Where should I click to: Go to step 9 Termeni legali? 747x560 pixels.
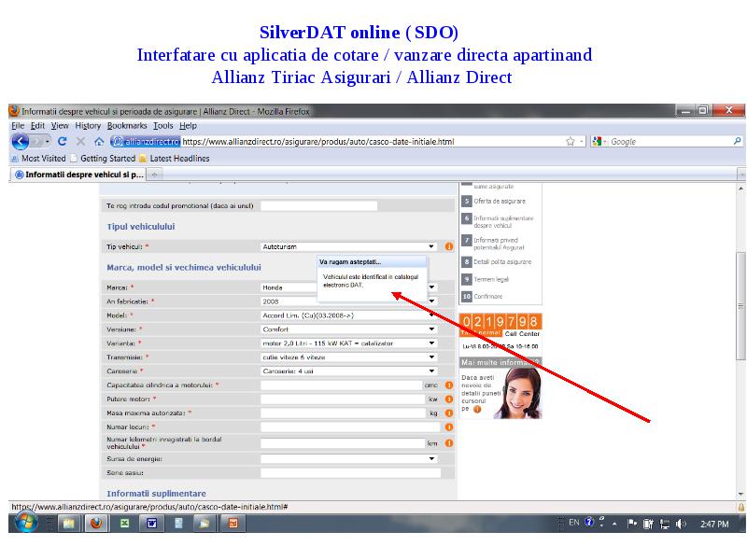[486, 279]
